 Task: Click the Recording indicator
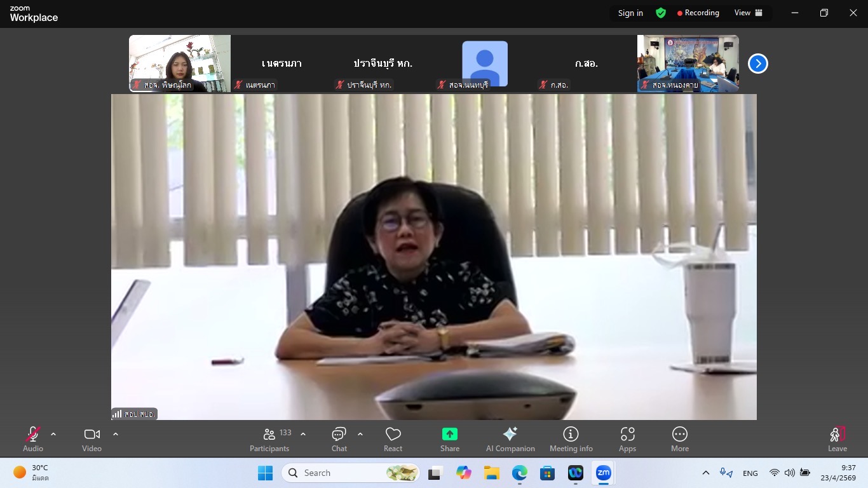point(698,13)
